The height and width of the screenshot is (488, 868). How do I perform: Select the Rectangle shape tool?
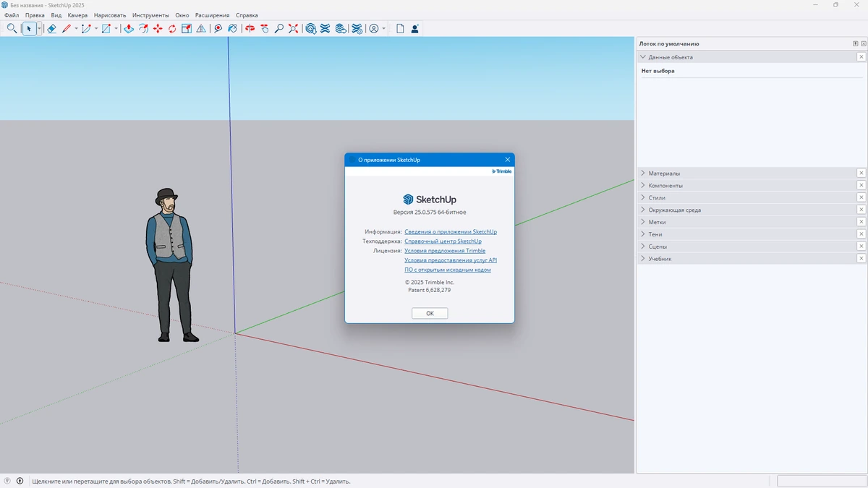tap(106, 29)
